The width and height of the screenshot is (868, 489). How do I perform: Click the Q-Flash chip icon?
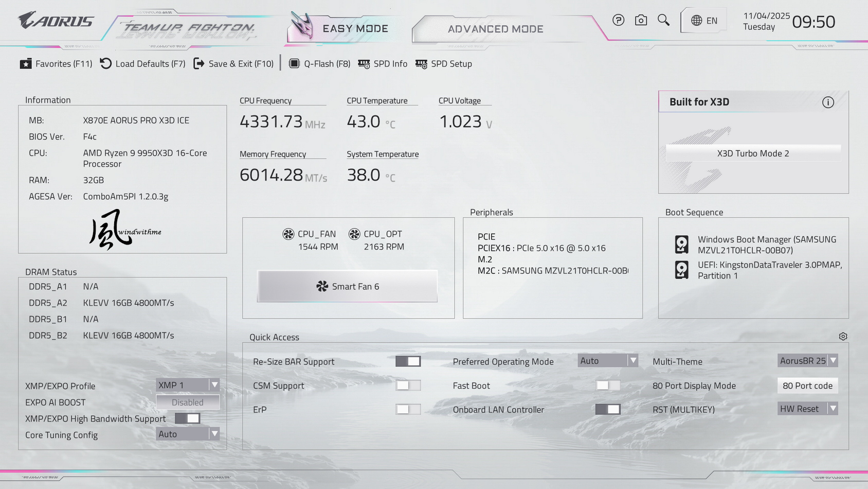coord(294,63)
